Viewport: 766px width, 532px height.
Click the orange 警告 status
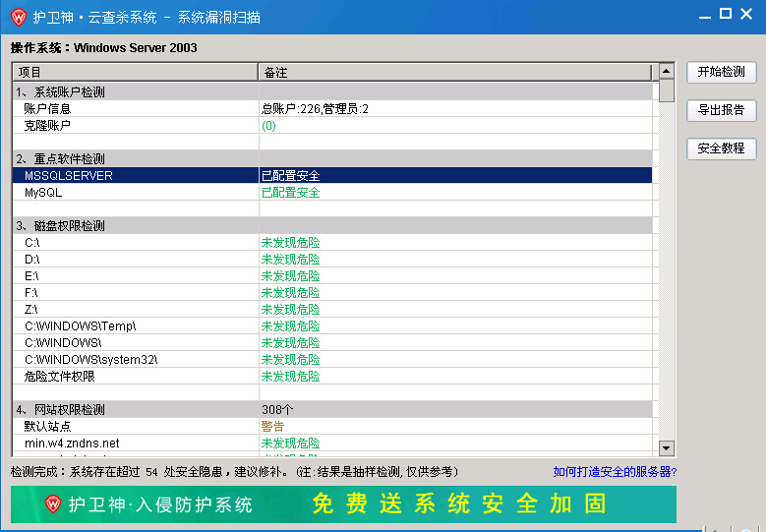click(x=272, y=427)
